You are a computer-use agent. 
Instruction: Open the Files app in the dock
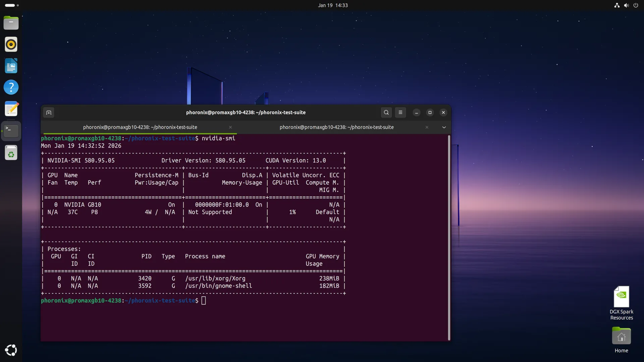(11, 23)
